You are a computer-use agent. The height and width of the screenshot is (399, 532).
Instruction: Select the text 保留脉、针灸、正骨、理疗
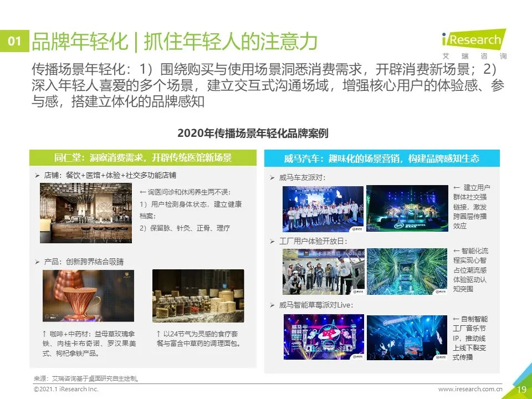pyautogui.click(x=185, y=228)
